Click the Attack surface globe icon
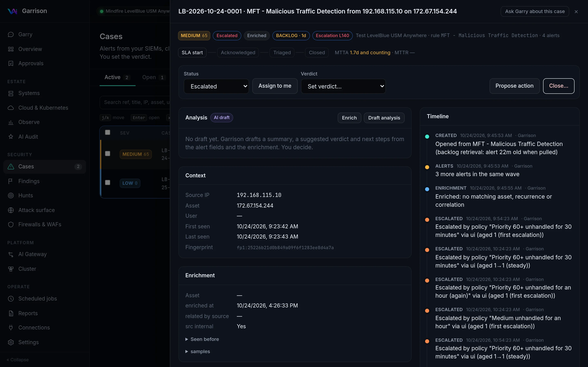The image size is (588, 367). [x=11, y=210]
